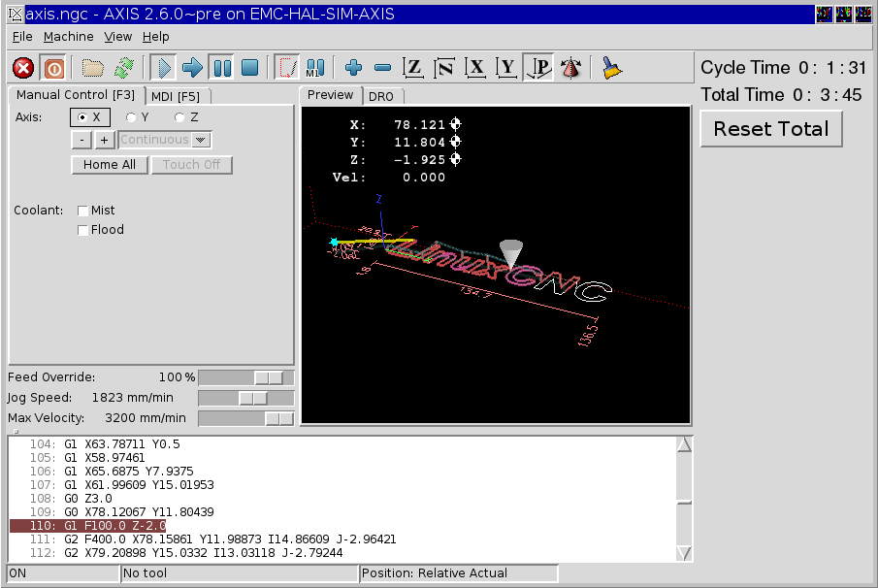Reload the current file
The width and height of the screenshot is (878, 588).
point(124,68)
